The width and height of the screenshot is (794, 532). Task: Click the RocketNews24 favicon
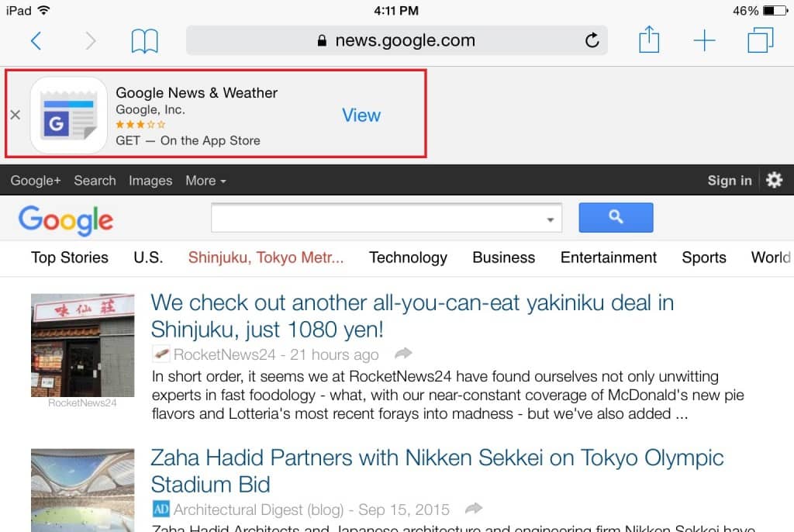click(161, 354)
